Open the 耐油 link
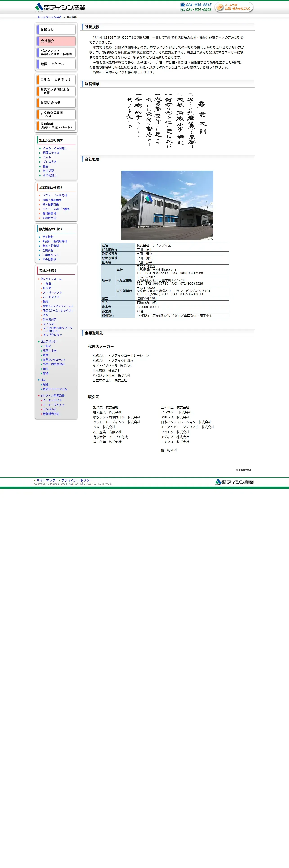This screenshot has height=868, width=289. [x=45, y=373]
